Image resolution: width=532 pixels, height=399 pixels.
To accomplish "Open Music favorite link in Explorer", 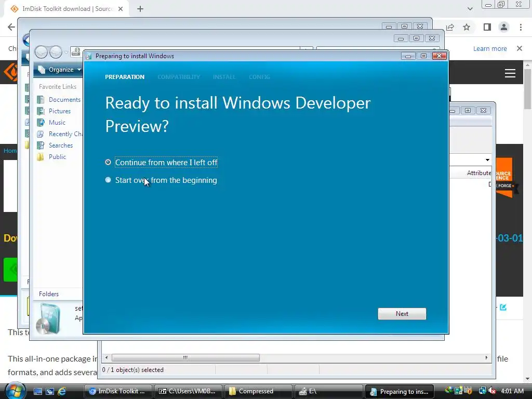I will point(57,123).
